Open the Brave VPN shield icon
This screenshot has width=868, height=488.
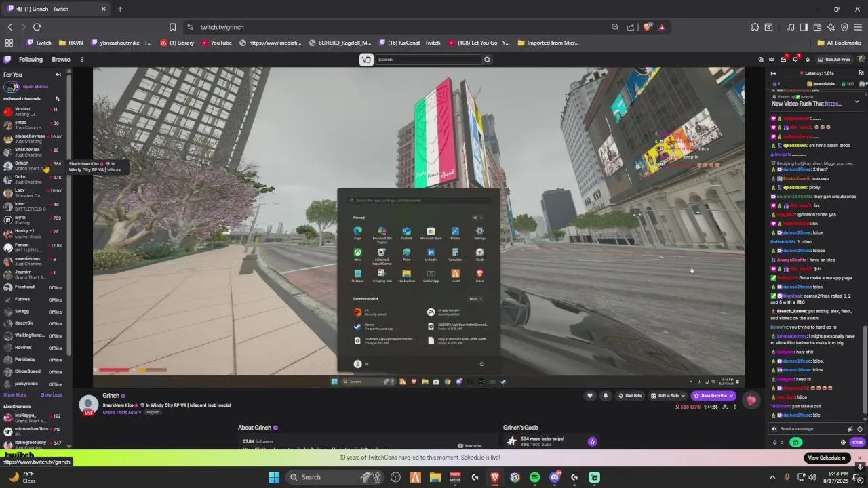pos(844,27)
